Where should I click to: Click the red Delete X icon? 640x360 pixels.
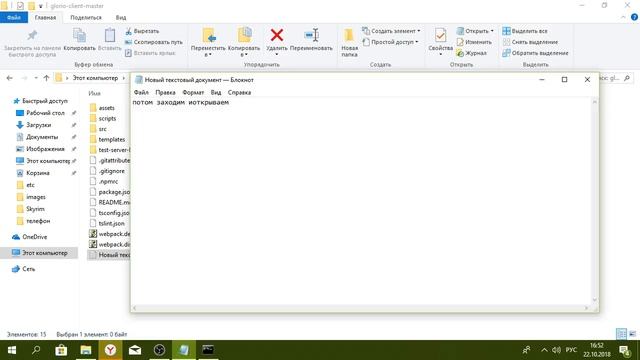[277, 35]
